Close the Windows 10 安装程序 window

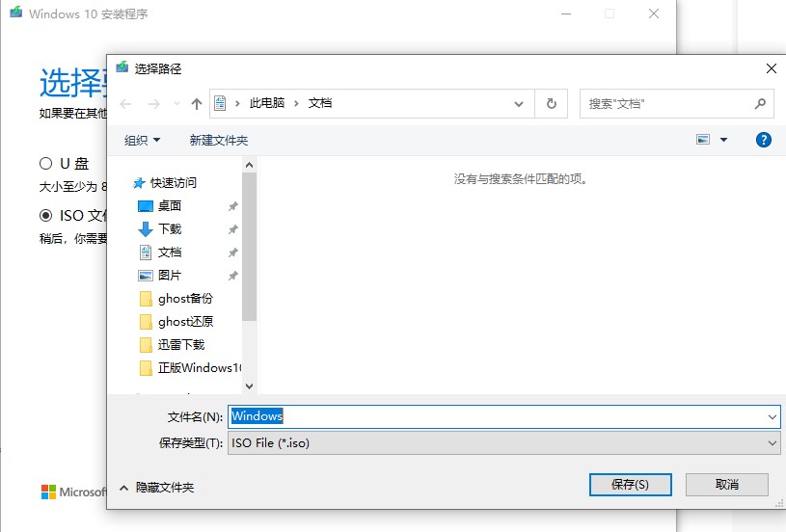[654, 14]
